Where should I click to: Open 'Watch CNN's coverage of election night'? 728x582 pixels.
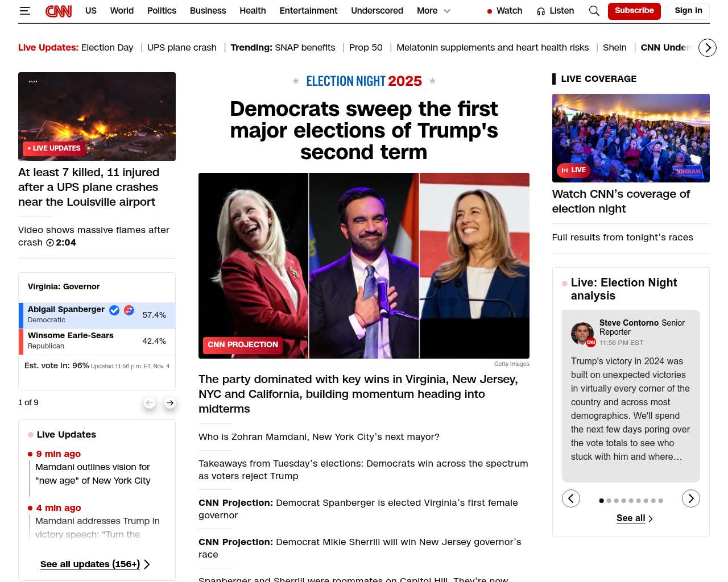tap(621, 201)
